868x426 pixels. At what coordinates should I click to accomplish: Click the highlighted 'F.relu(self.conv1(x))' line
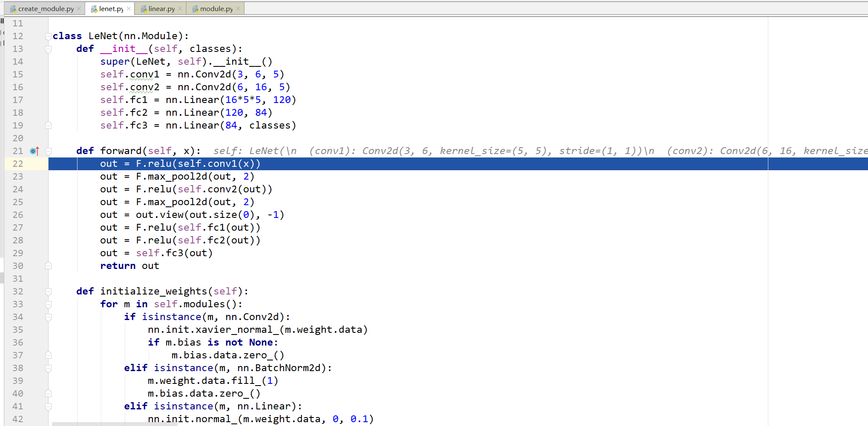click(x=198, y=164)
